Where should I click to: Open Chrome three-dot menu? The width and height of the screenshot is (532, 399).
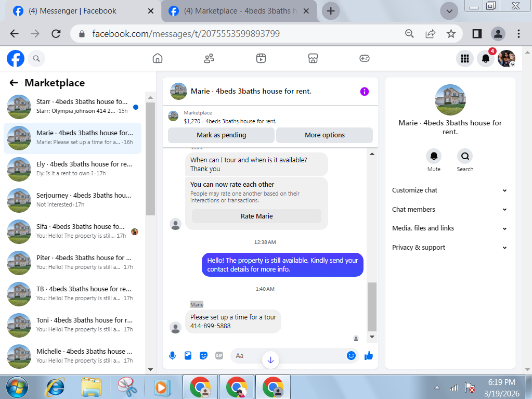[518, 34]
